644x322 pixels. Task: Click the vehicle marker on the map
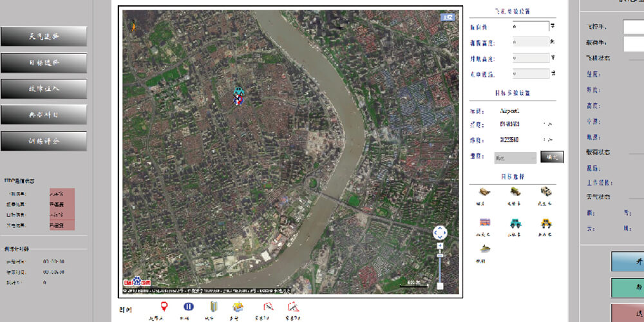point(239,96)
